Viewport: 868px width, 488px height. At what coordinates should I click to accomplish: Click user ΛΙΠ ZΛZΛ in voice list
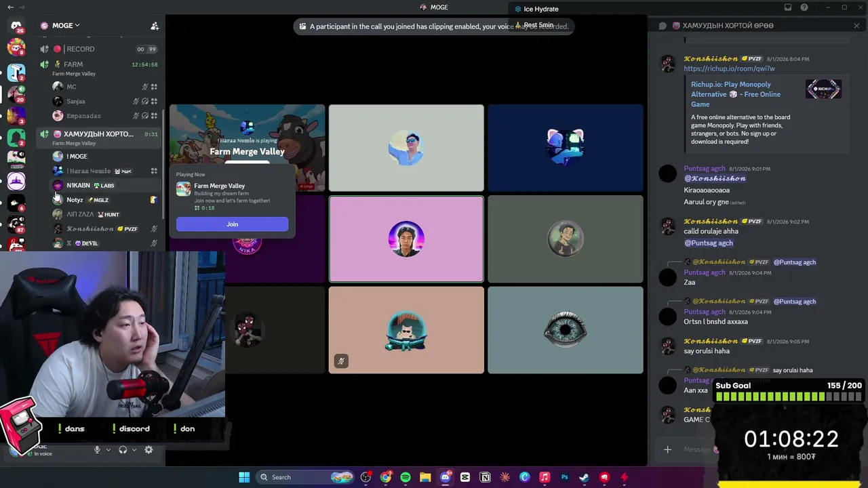click(105, 214)
